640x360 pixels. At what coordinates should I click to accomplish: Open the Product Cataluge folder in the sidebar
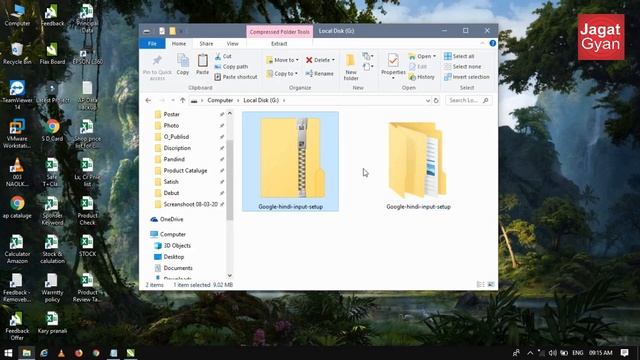point(185,171)
